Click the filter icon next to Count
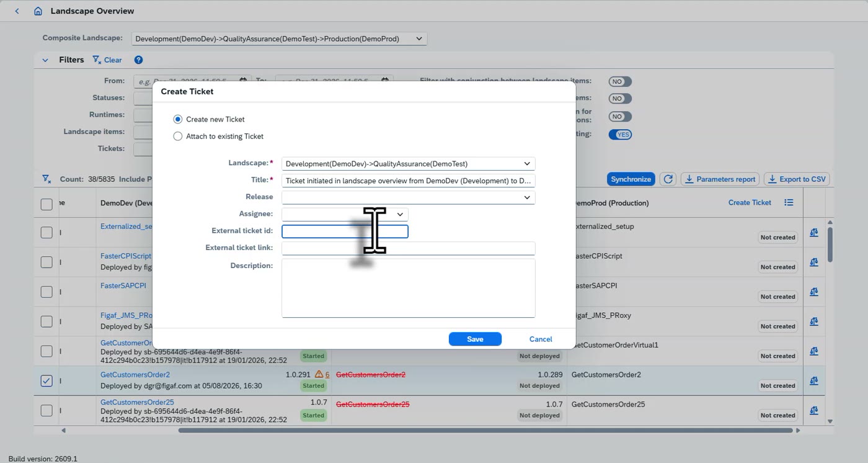868x463 pixels. pyautogui.click(x=46, y=179)
